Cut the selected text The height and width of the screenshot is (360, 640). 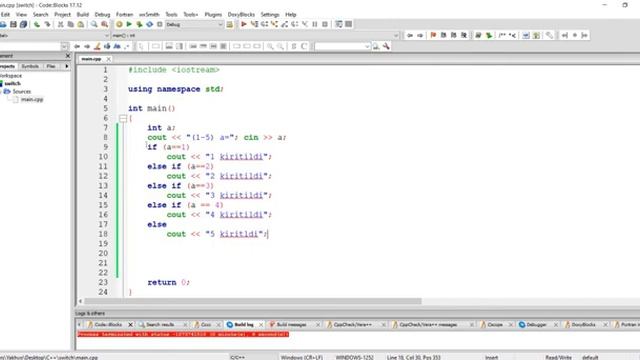click(x=60, y=24)
